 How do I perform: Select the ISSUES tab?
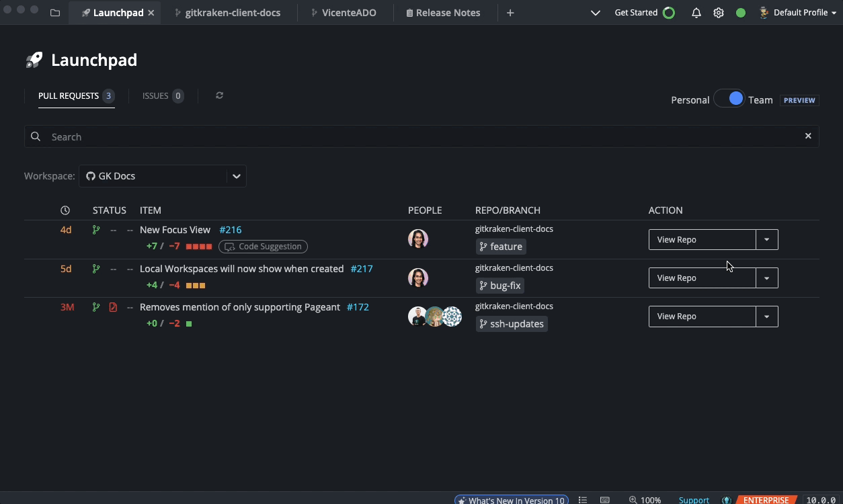(163, 95)
